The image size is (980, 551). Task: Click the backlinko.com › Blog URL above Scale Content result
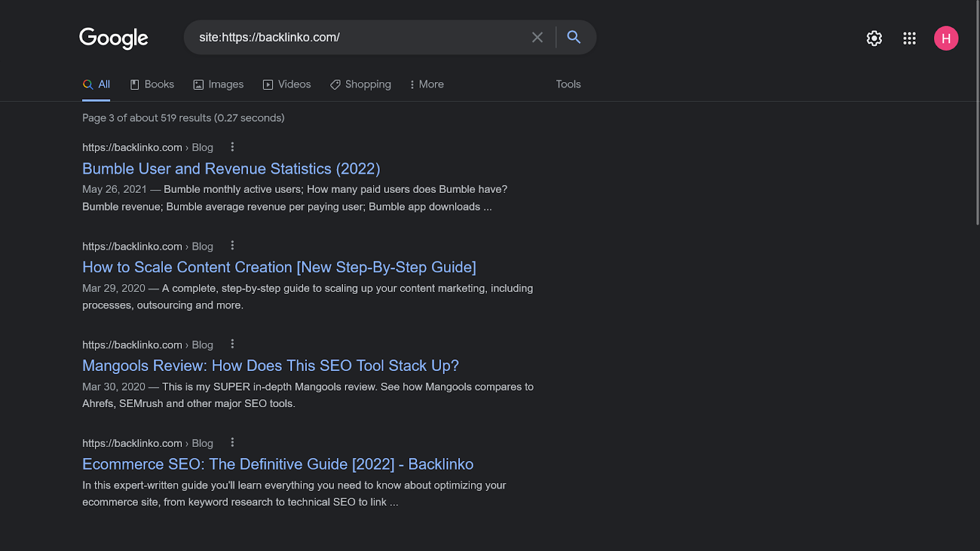coord(148,247)
